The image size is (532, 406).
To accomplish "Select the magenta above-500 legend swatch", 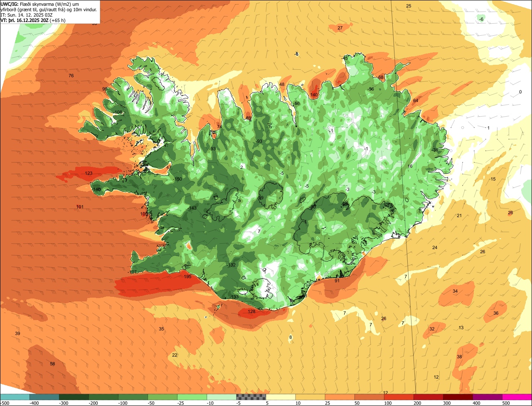I will pos(517,397).
